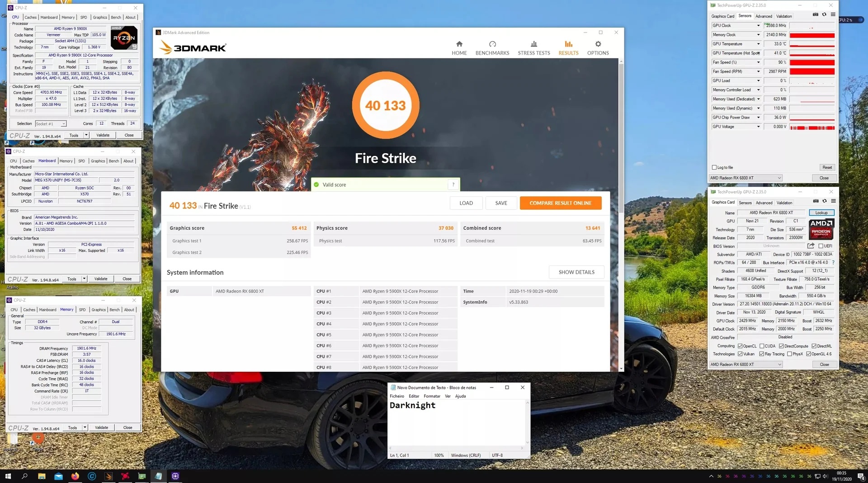Expand the GPU Clock sensor dropdown
The width and height of the screenshot is (868, 483).
coord(758,26)
